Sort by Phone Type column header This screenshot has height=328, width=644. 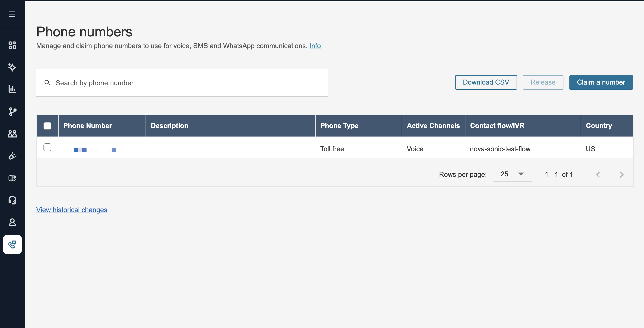pos(339,126)
